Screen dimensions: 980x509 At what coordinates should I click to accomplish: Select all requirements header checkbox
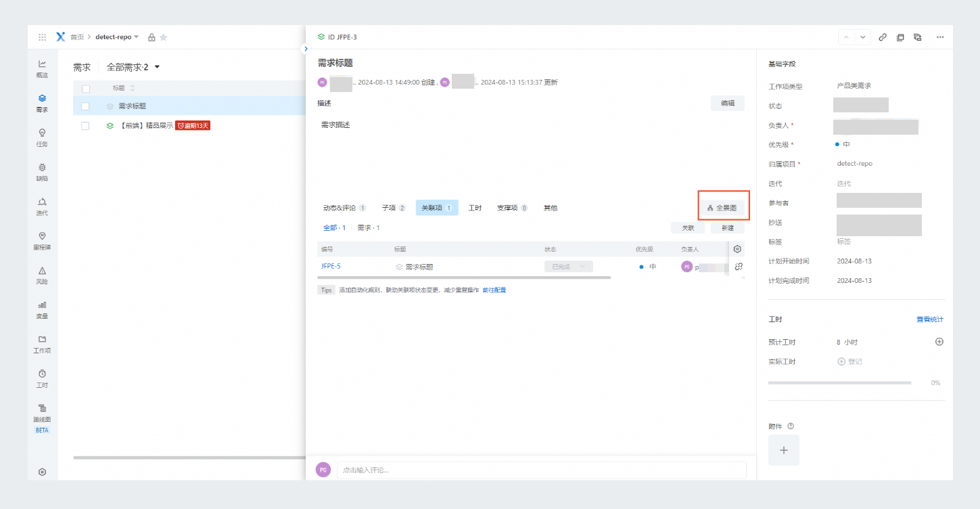tap(86, 89)
